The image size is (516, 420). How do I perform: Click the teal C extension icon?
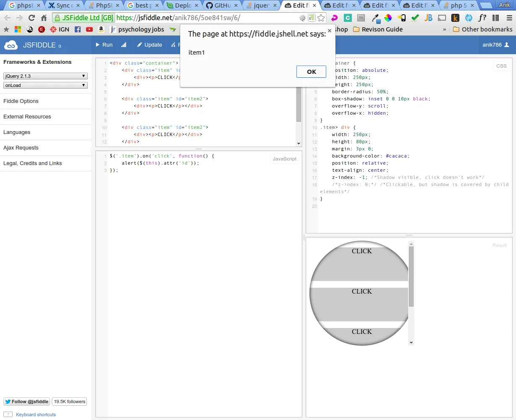[x=348, y=18]
